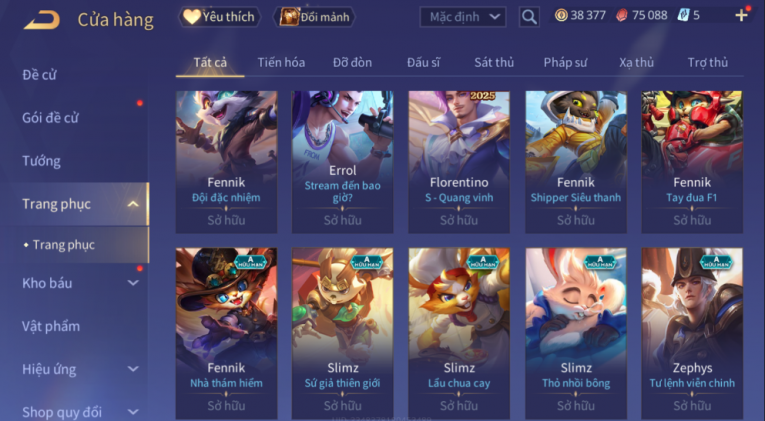Open Yêu thích heart favorites

coord(219,17)
